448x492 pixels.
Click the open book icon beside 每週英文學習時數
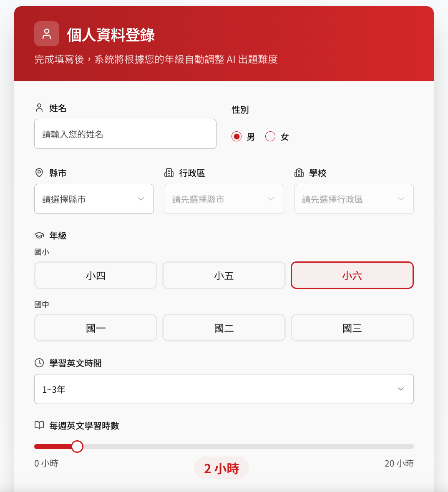[x=39, y=425]
